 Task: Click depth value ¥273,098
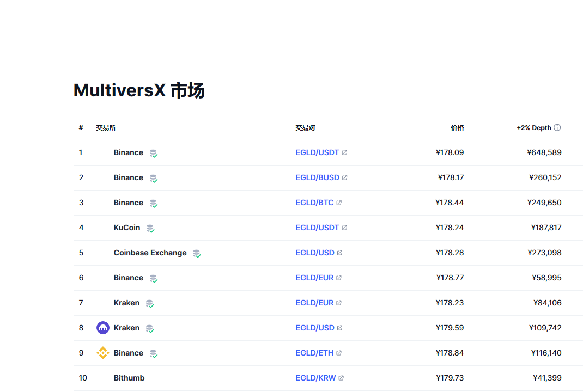click(x=544, y=253)
